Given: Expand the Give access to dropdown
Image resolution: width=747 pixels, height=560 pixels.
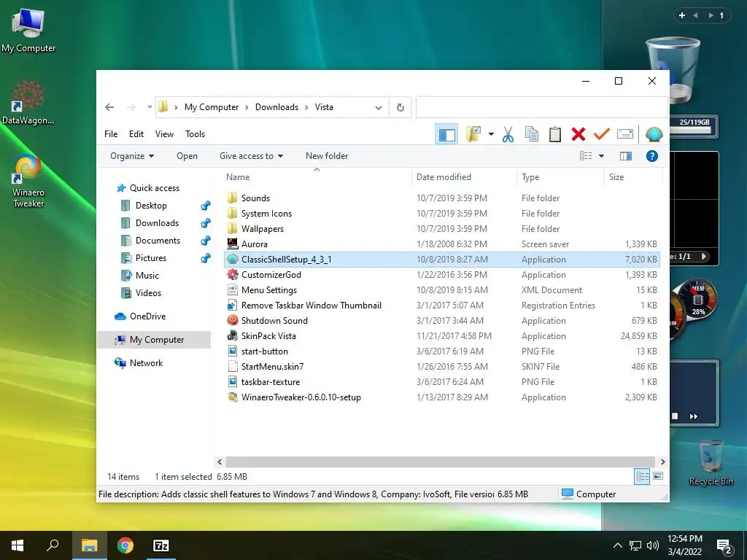Looking at the screenshot, I should tap(251, 156).
